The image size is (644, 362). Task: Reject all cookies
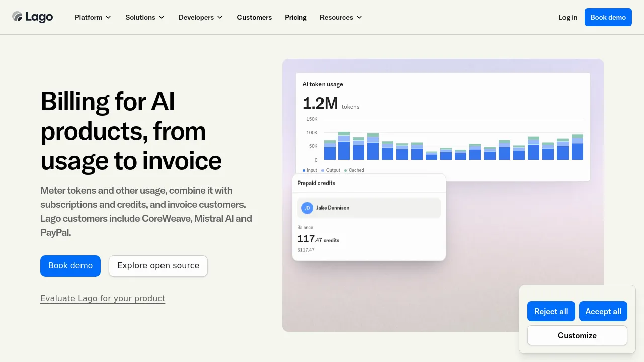(x=551, y=311)
